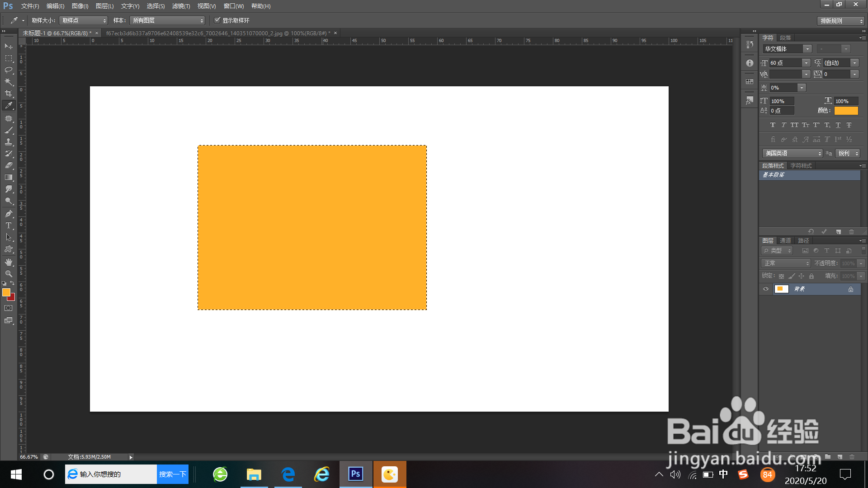Open the 滤镜 menu

click(x=181, y=6)
